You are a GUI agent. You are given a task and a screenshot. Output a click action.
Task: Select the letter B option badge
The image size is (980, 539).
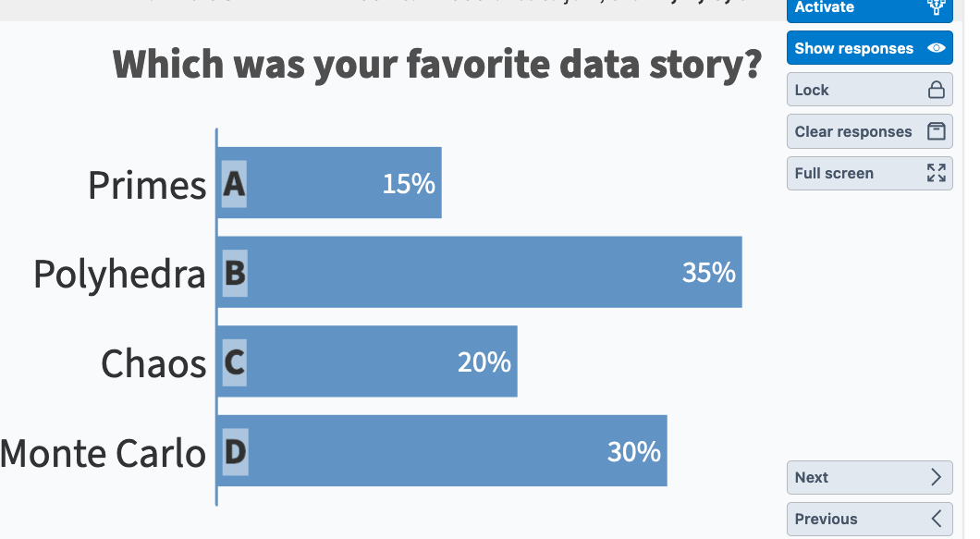point(234,274)
